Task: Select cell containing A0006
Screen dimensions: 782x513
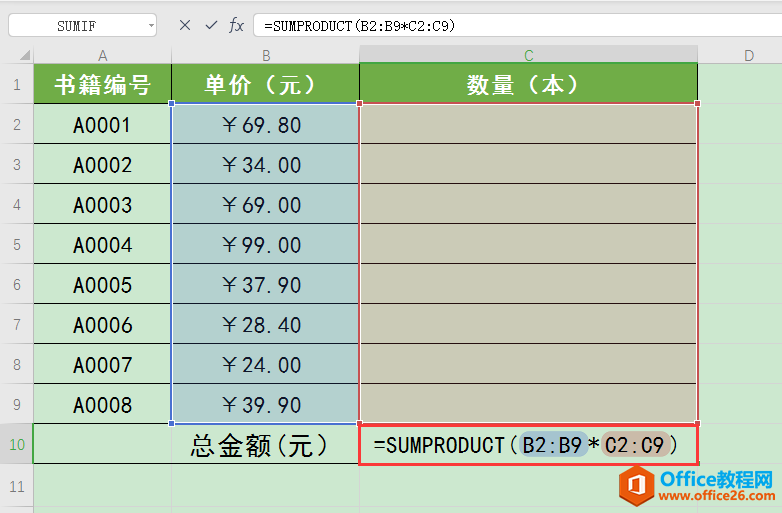Action: pyautogui.click(x=102, y=325)
